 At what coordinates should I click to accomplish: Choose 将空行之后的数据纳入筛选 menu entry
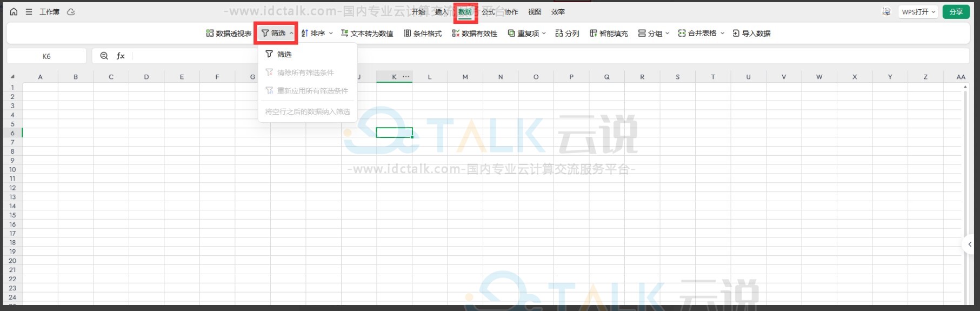click(308, 111)
